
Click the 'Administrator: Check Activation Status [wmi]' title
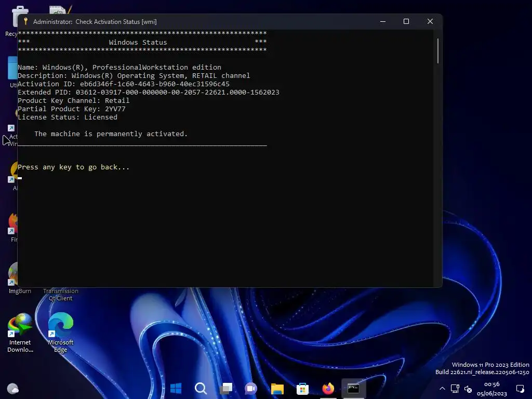95,22
